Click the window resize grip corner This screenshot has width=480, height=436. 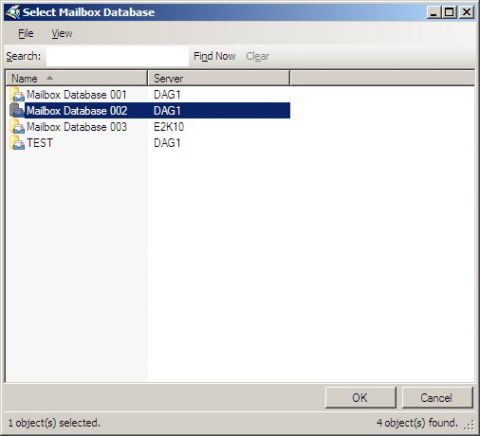coord(469,425)
